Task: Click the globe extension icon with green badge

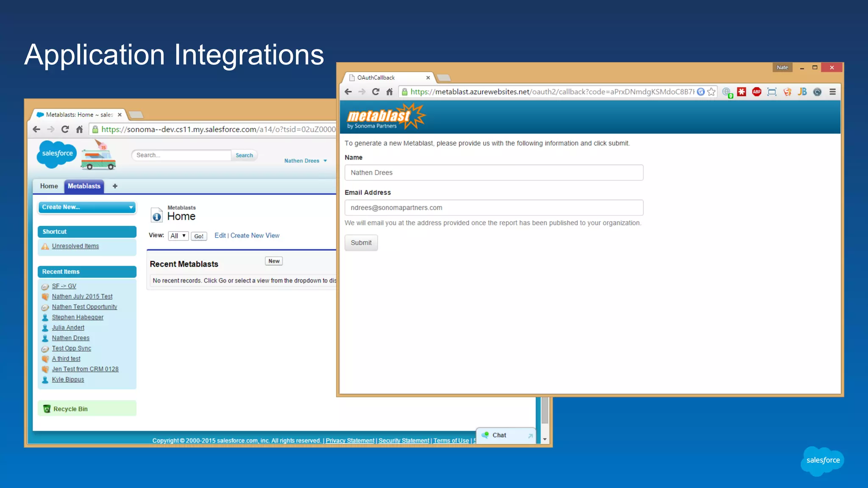Action: [727, 92]
